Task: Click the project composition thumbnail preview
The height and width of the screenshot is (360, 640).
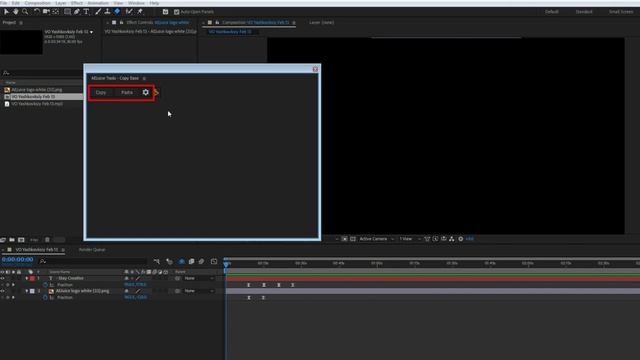Action: click(x=21, y=42)
